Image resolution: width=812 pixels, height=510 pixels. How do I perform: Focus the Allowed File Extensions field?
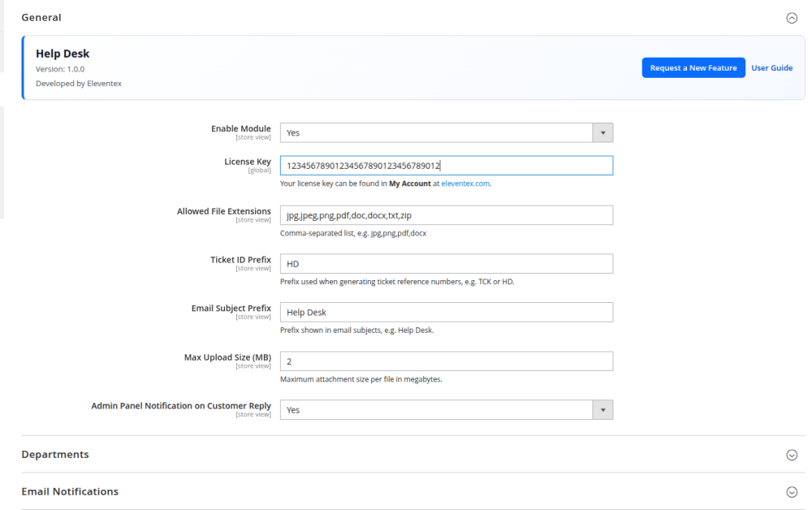click(446, 215)
